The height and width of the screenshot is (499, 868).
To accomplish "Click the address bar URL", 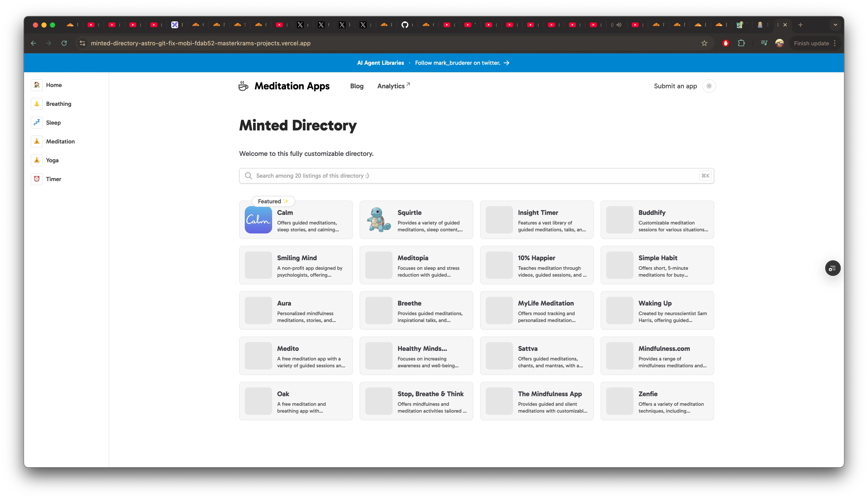I will point(201,43).
